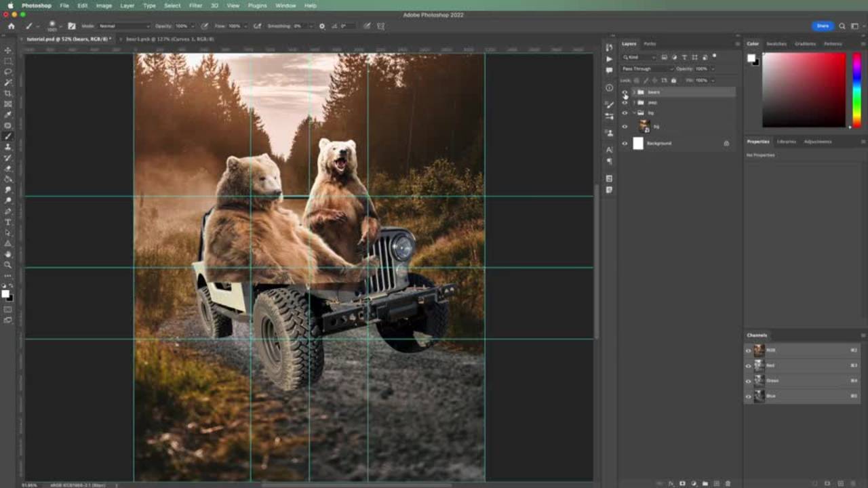
Task: Open smoothing options gear icon
Action: (321, 26)
